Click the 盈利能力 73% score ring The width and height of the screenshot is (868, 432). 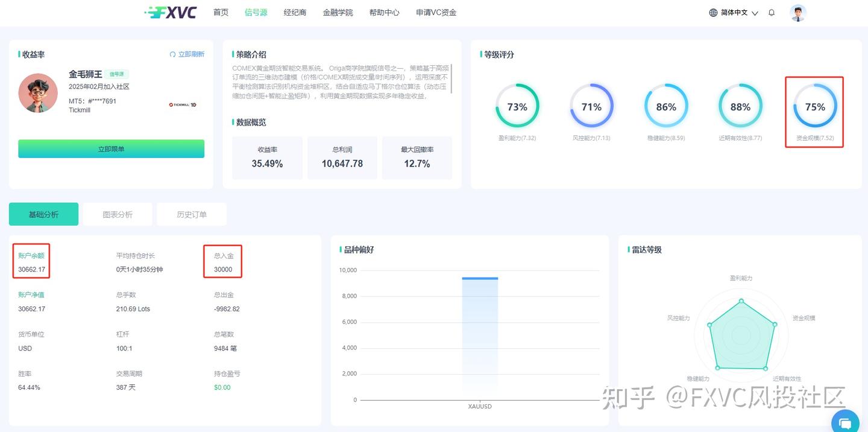coord(517,107)
